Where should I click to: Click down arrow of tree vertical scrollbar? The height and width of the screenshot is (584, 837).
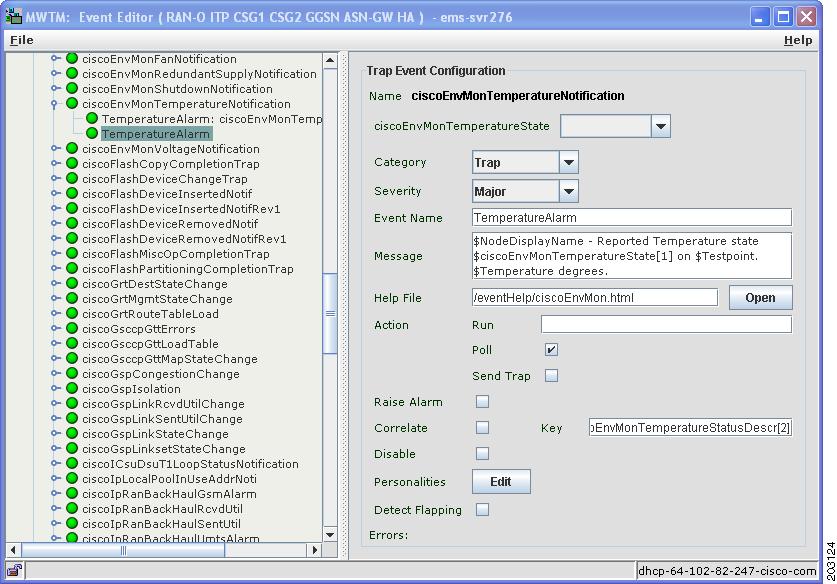330,534
